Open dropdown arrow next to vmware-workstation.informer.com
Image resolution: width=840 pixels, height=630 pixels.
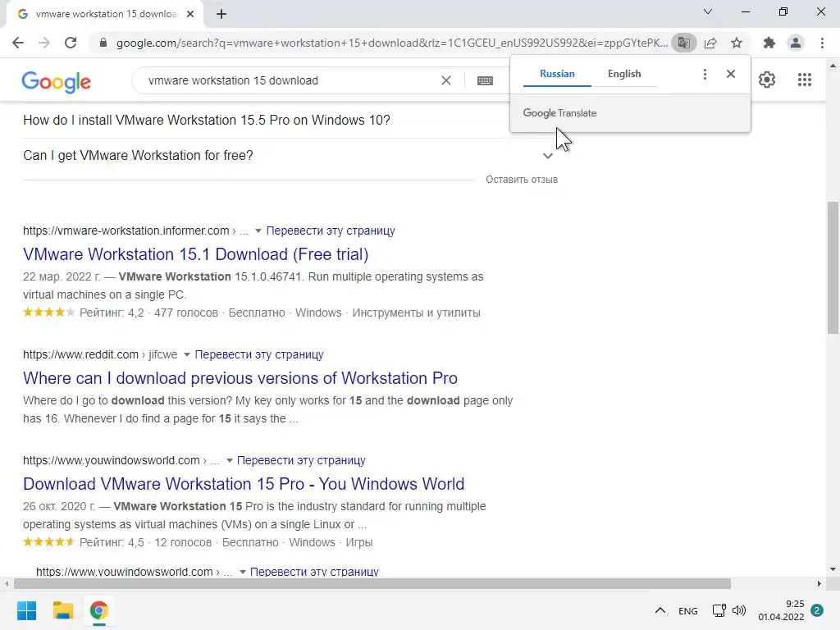258,231
